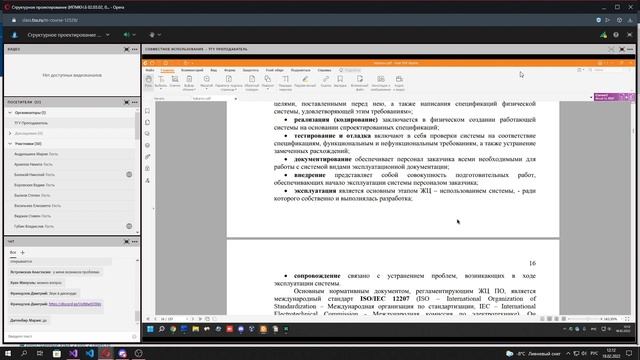Click the PDF page number field
This screenshot has height=360, width=640.
pyautogui.click(x=172, y=319)
